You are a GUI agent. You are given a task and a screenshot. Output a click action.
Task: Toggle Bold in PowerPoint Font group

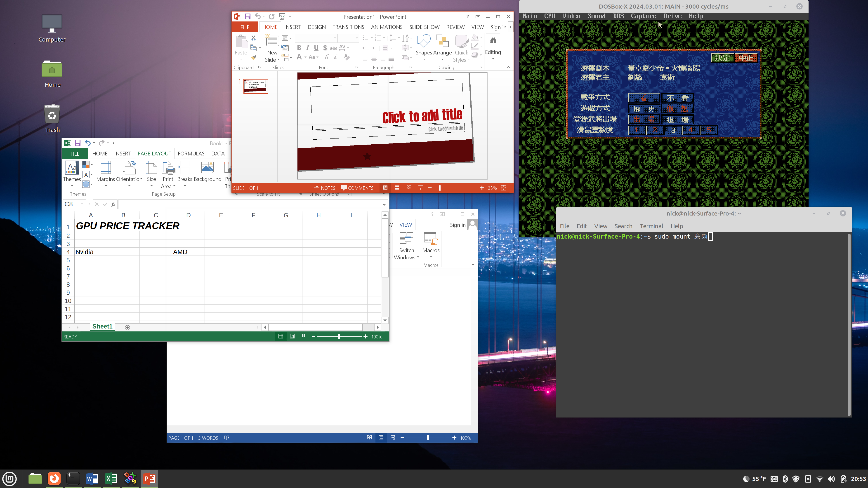[299, 48]
